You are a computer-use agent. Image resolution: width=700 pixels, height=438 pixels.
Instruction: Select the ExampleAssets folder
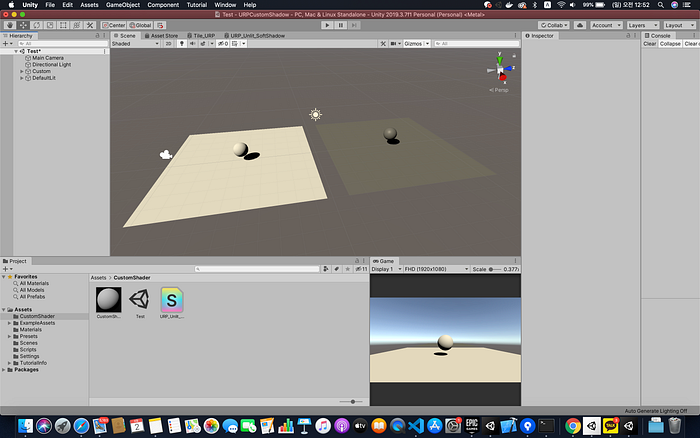(37, 323)
